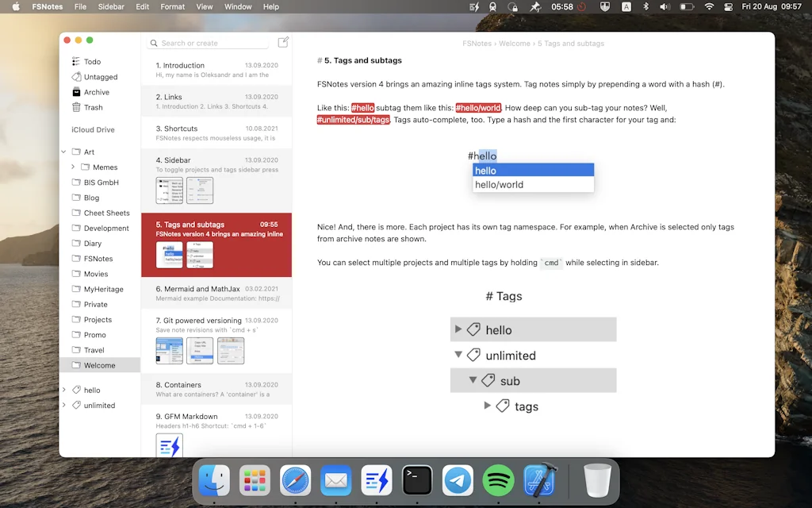Choose hello/world from the autocomplete list
Screen dimensions: 812x508
tap(505, 184)
